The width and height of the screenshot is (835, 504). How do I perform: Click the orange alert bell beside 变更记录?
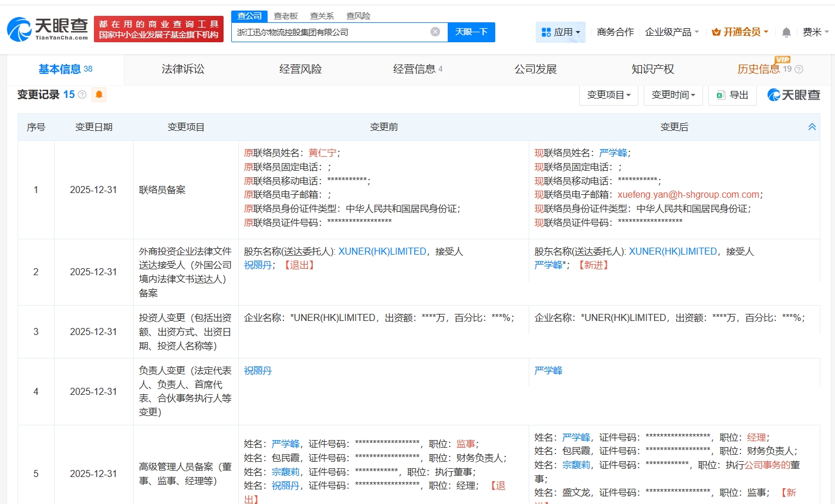pos(99,94)
